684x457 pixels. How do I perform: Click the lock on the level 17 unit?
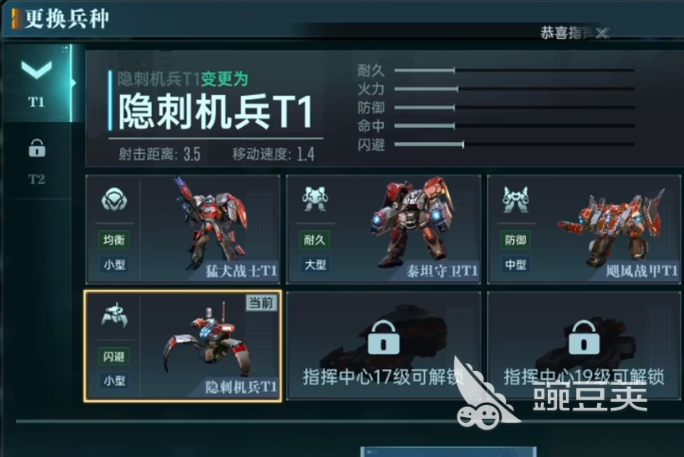(x=383, y=338)
